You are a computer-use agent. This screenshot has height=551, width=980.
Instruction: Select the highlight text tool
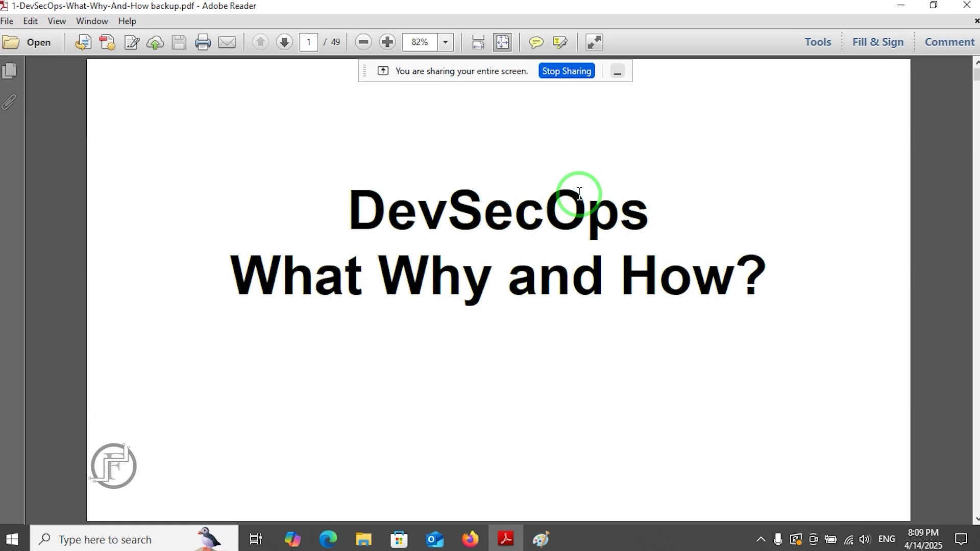(x=560, y=42)
